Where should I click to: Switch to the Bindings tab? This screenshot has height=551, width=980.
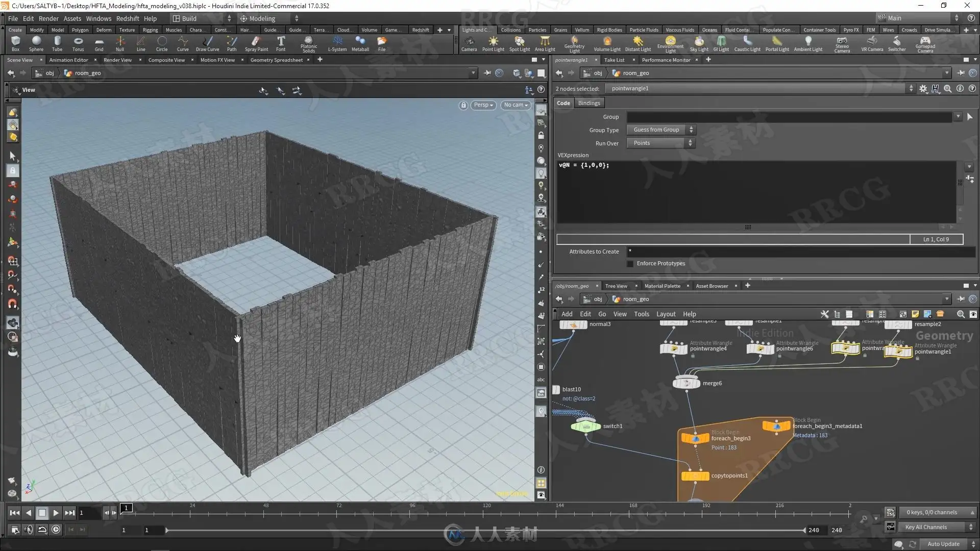pyautogui.click(x=589, y=103)
